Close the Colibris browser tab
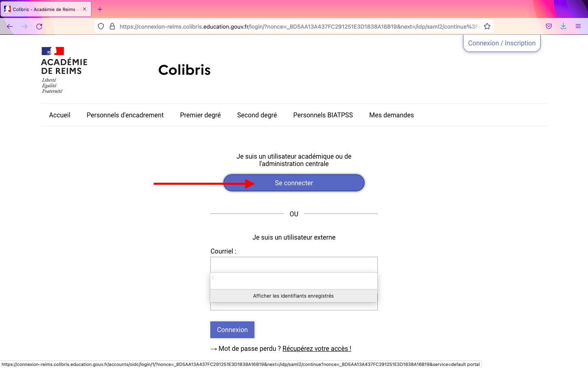The height and width of the screenshot is (368, 588). 85,9
